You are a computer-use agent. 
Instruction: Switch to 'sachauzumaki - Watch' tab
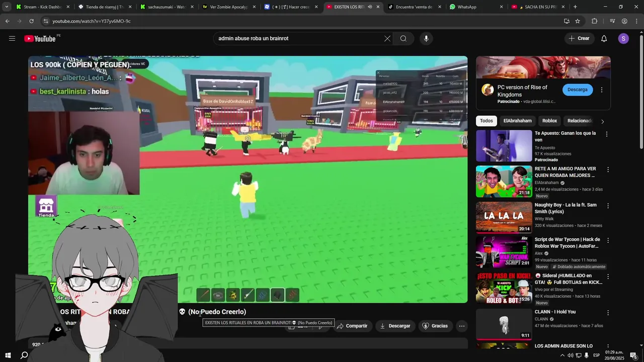click(166, 7)
